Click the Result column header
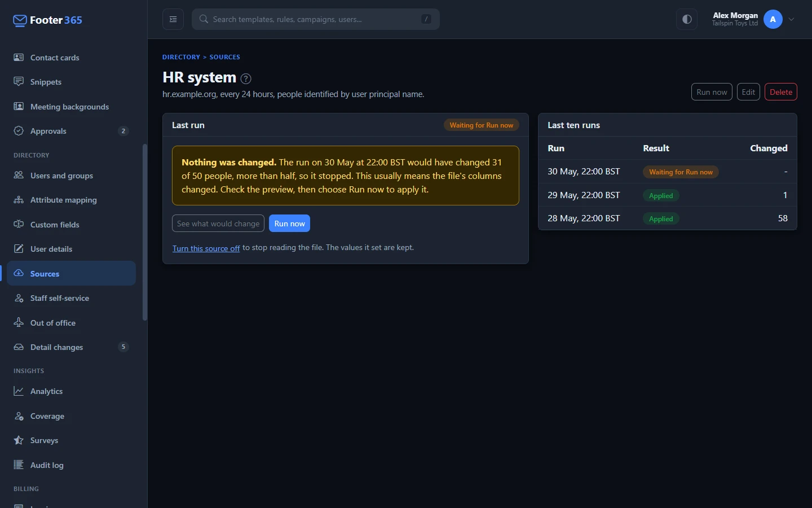812x508 pixels. click(x=656, y=148)
